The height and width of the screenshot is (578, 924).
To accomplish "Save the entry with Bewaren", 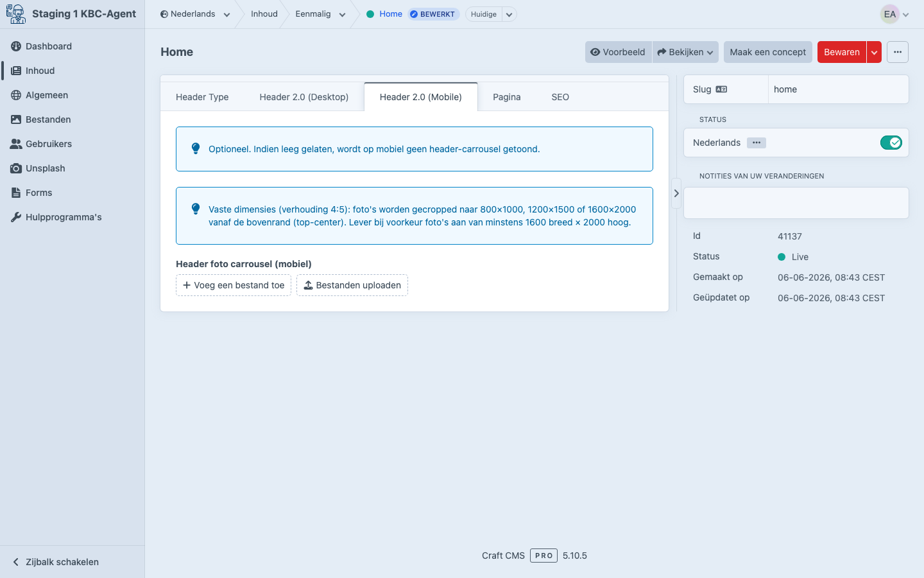I will pyautogui.click(x=841, y=52).
